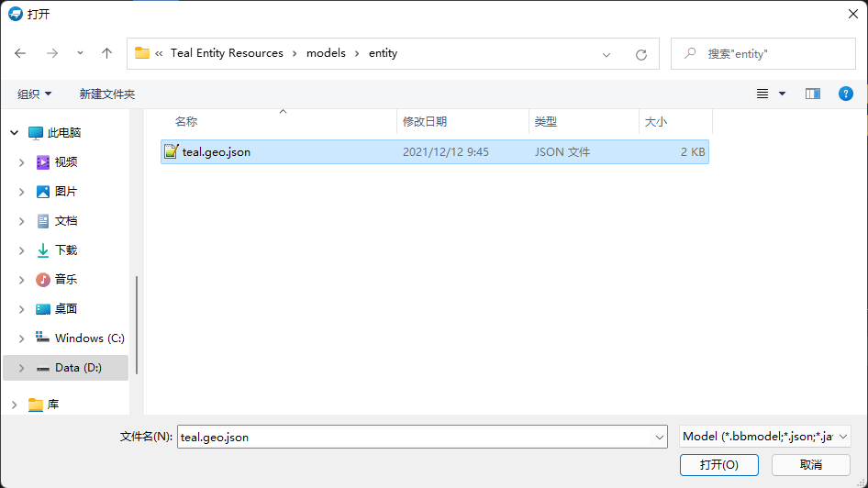
Task: Refresh the entity folder listing
Action: click(641, 54)
